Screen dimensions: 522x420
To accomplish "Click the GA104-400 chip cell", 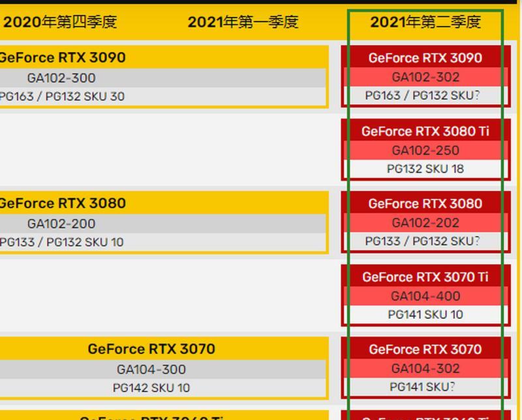I will 425,296.
